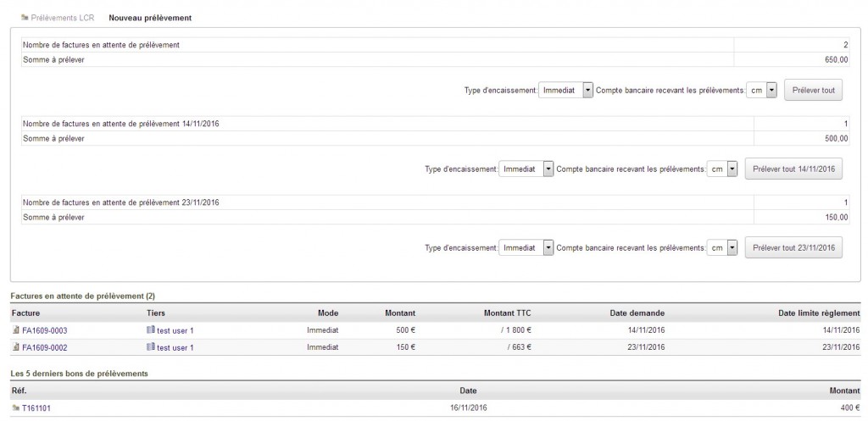
Task: Click the 400 € receipt amount
Action: tap(849, 408)
